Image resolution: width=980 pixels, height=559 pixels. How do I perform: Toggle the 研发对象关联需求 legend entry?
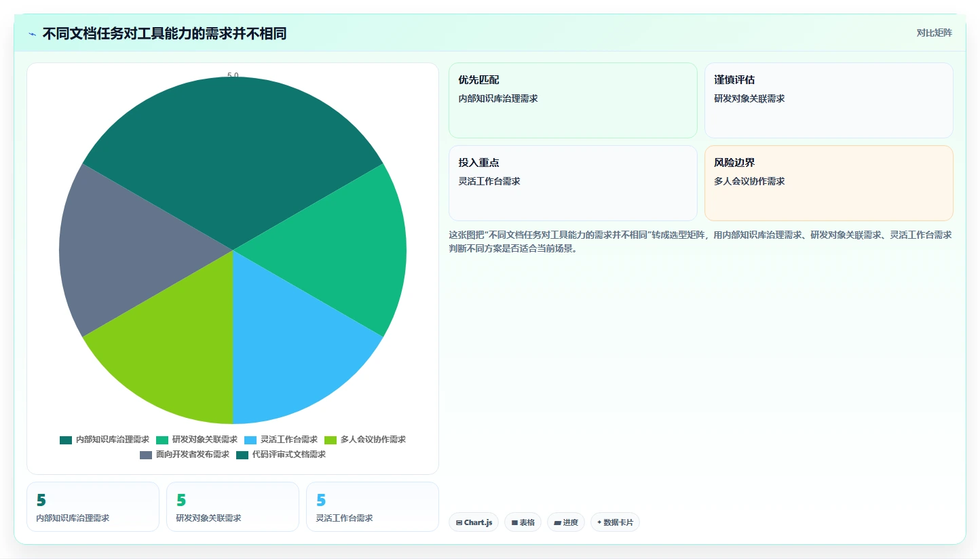point(197,440)
